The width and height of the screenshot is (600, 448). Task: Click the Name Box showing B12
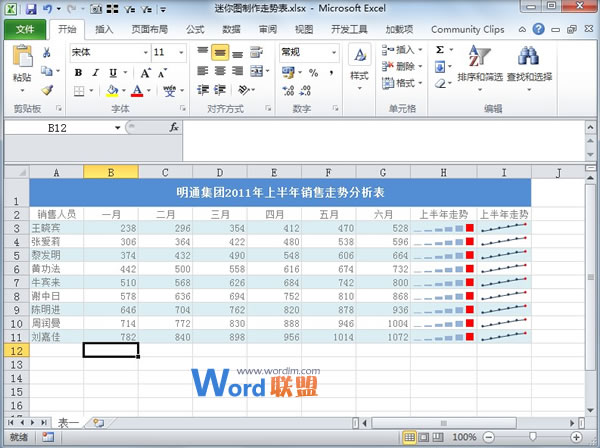point(58,128)
